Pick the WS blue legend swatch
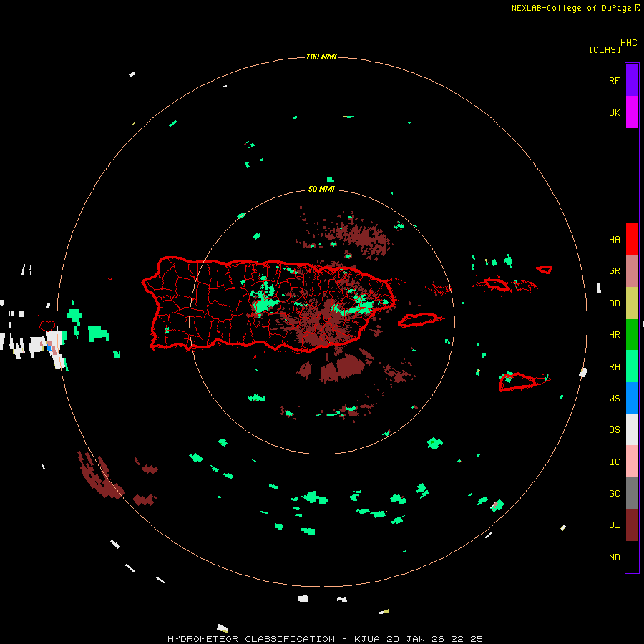644x644 pixels. click(x=632, y=398)
